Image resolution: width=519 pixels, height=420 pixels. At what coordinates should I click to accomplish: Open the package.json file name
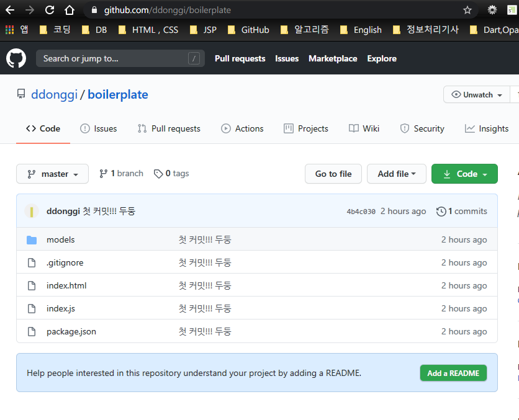click(71, 331)
